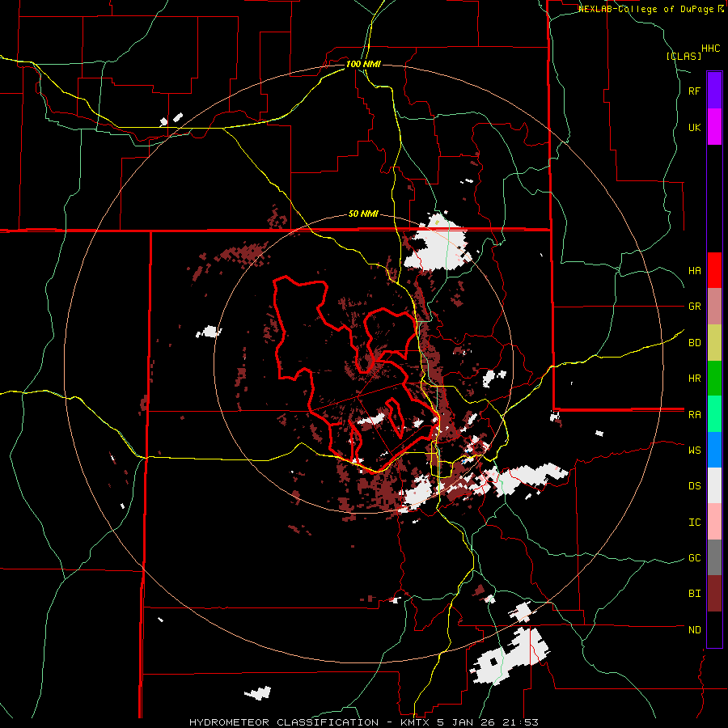Pick the dark green HR swatch
Screen dimensions: 728x728
(x=714, y=379)
